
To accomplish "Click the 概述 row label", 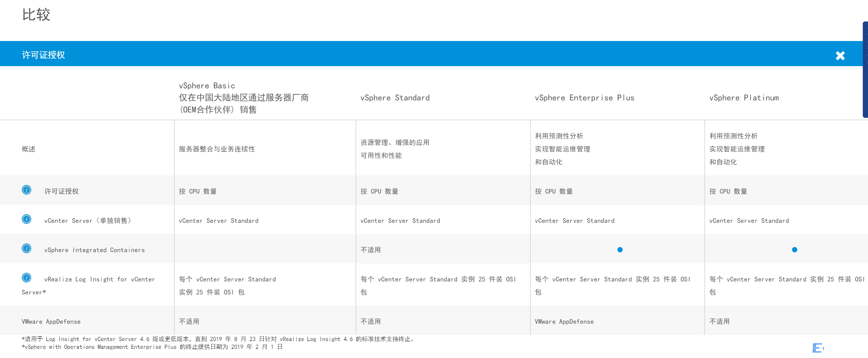I will [29, 149].
